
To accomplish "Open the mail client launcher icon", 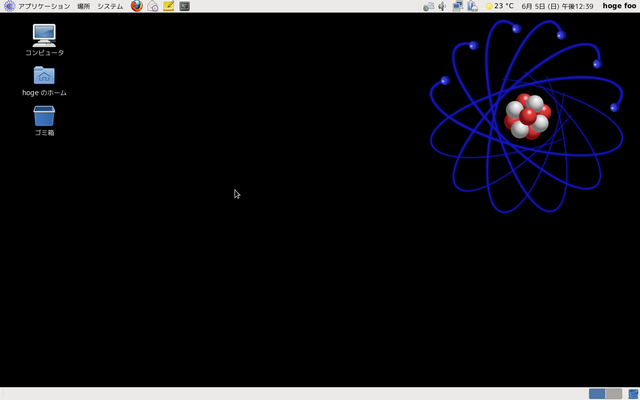I will click(x=153, y=6).
